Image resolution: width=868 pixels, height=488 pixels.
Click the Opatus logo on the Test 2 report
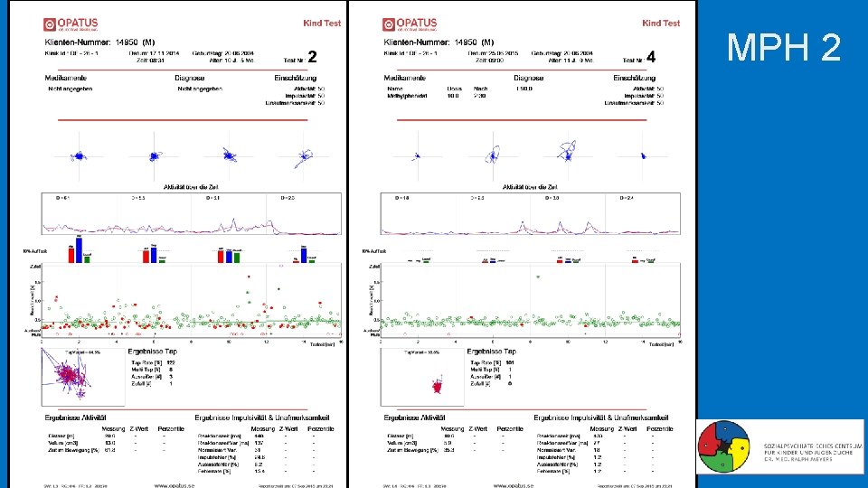point(71,23)
